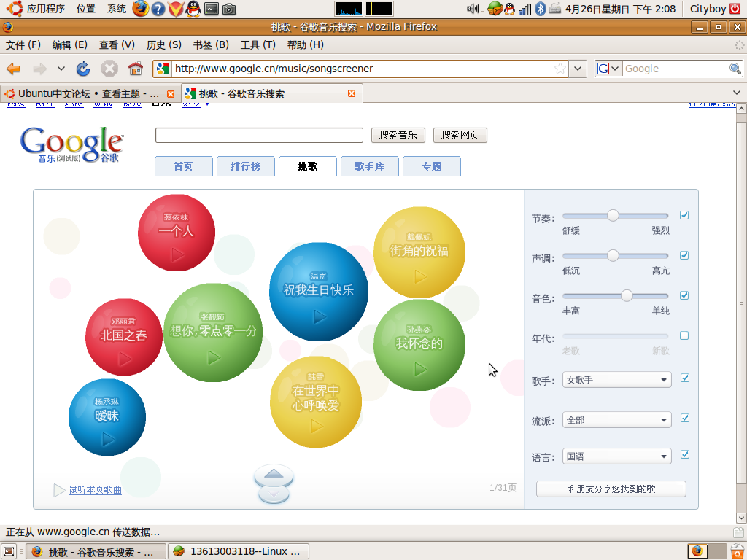Go to the home page icon
Screen dimensions: 747x560
click(136, 69)
